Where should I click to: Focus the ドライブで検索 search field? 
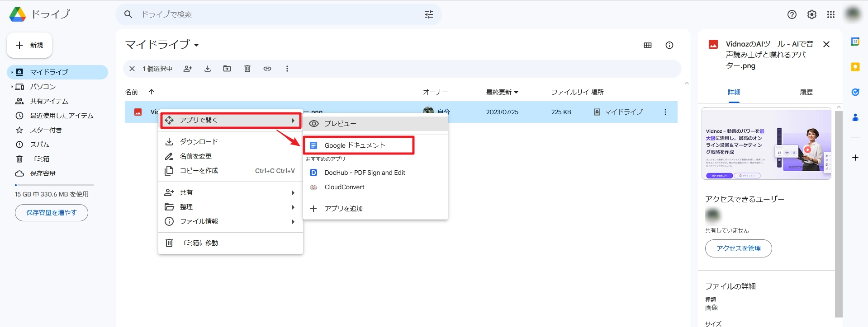click(278, 14)
